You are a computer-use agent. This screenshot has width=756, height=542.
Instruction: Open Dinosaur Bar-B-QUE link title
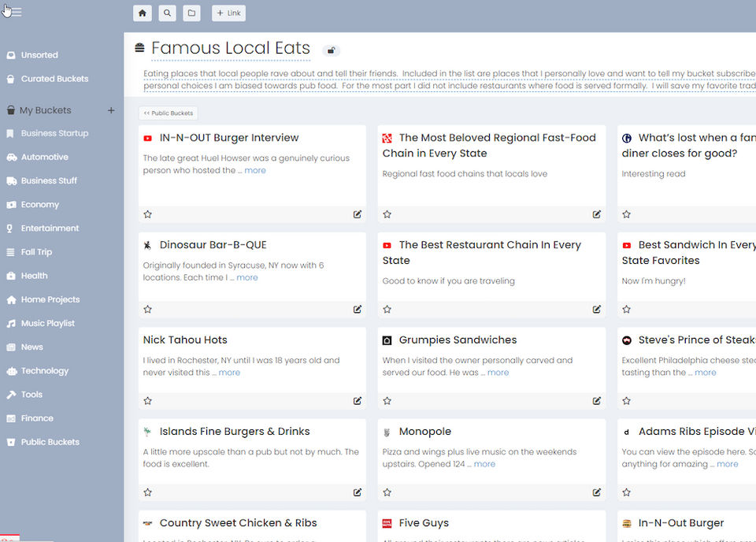click(x=213, y=245)
